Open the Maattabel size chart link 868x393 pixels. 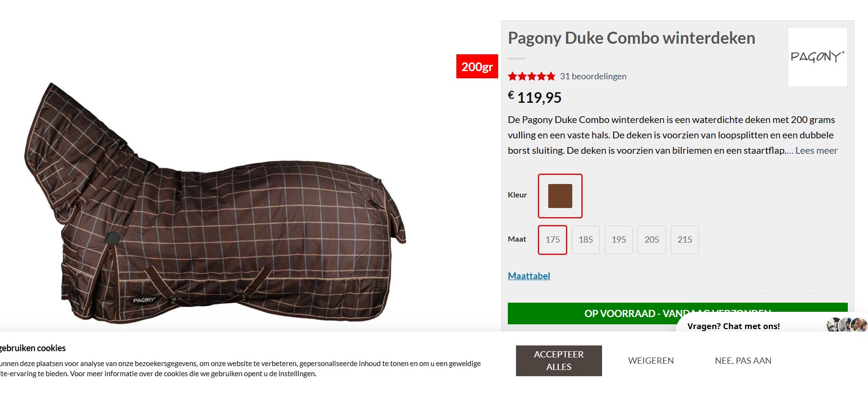(529, 276)
